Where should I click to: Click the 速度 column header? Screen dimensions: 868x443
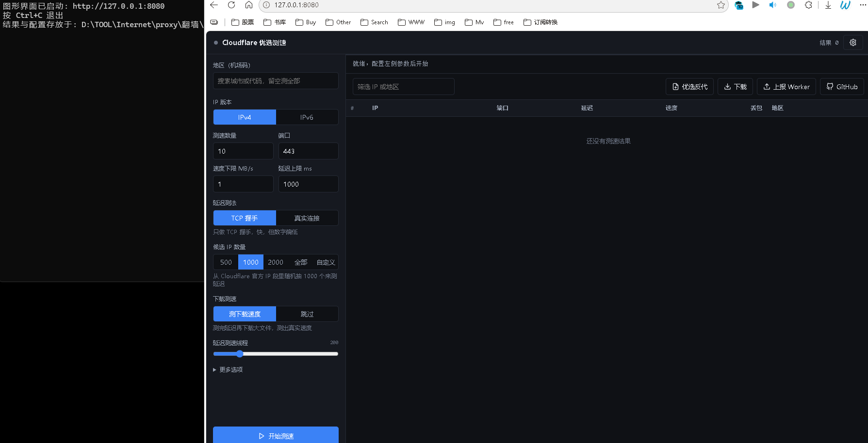coord(671,108)
